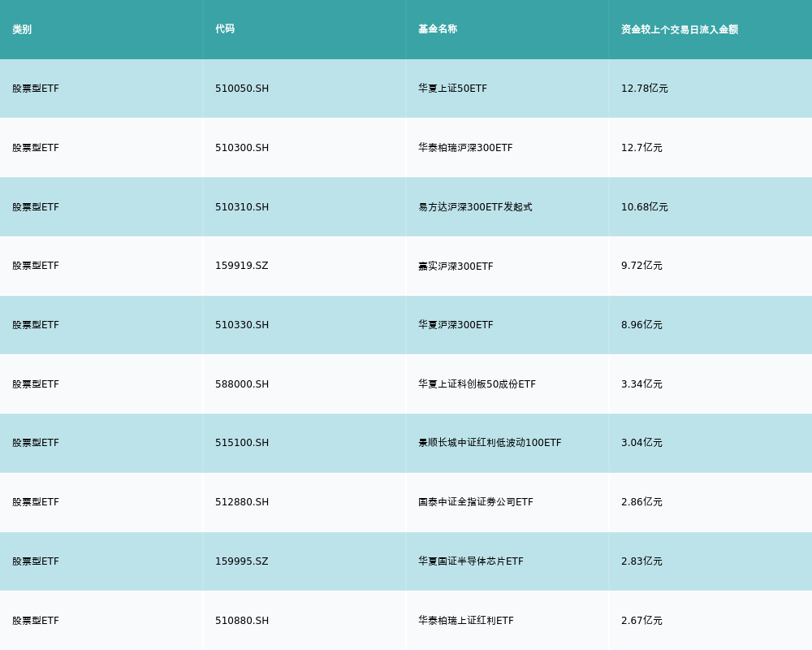This screenshot has height=650, width=812.
Task: Select code 510880.SH
Action: point(242,621)
